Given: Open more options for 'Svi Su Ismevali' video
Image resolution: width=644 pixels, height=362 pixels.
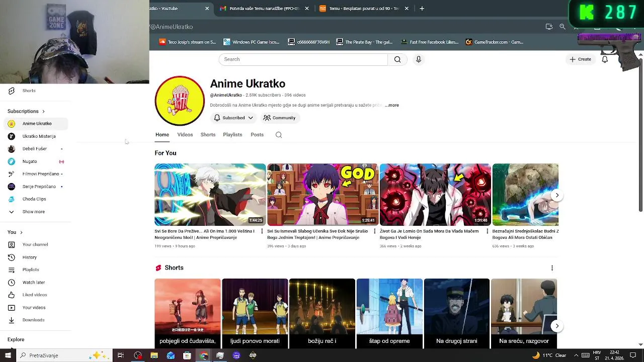Looking at the screenshot, I should pos(374,231).
